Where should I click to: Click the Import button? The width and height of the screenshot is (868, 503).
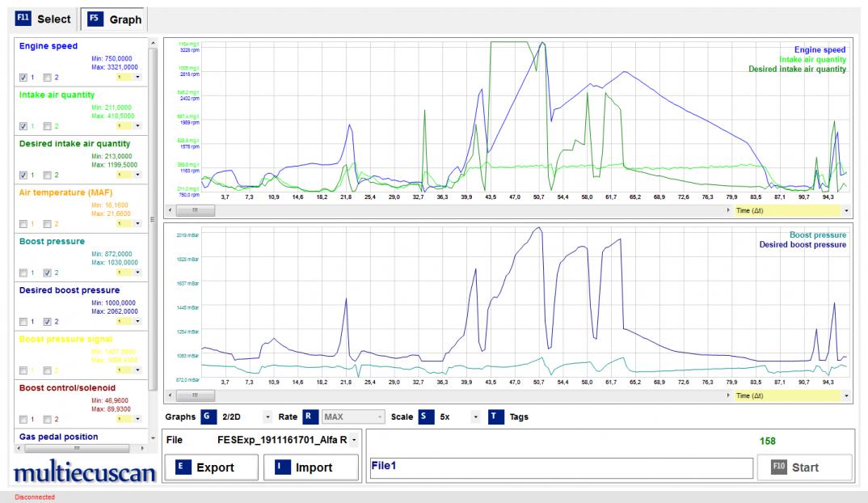[x=311, y=467]
